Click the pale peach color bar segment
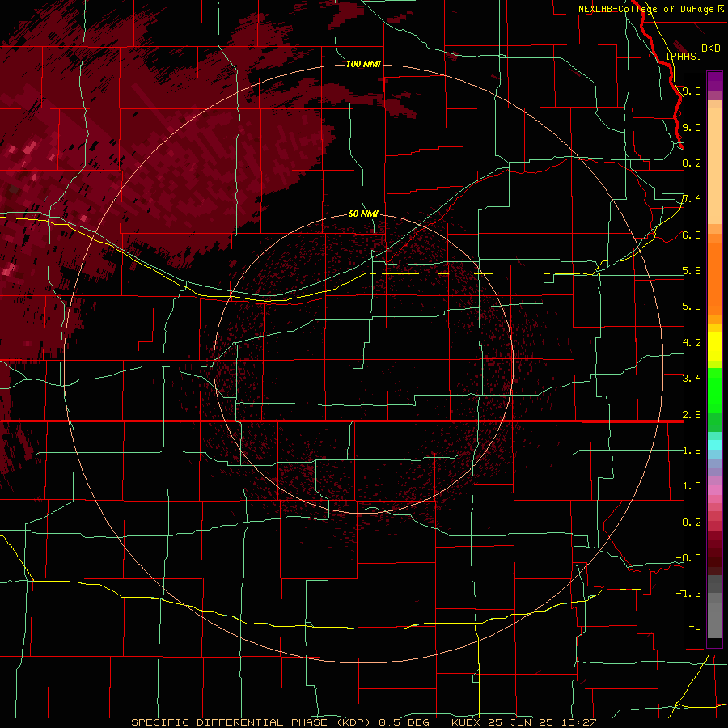Image resolution: width=728 pixels, height=728 pixels. coord(714,167)
